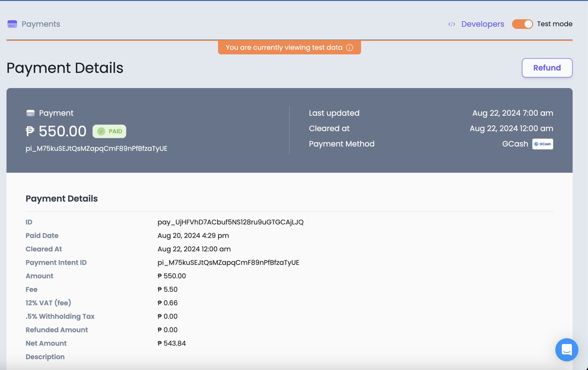588x370 pixels.
Task: Click the info icon in test data banner
Action: (350, 47)
